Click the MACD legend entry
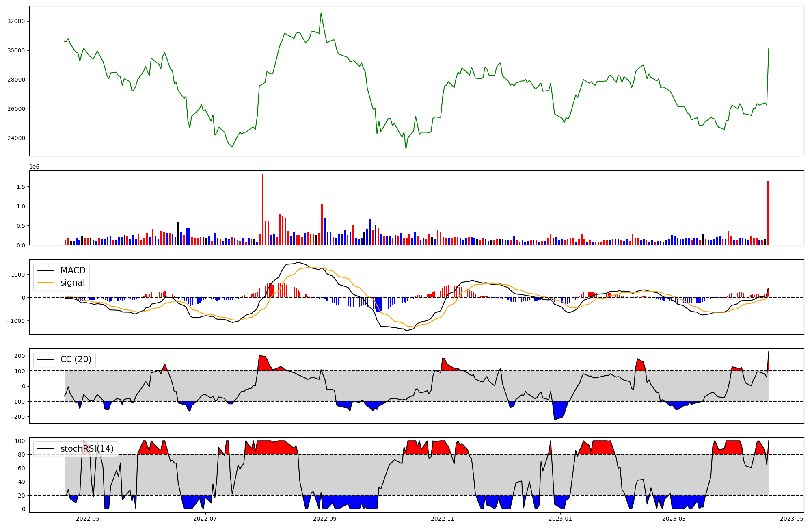The width and height of the screenshot is (812, 528). click(x=73, y=270)
